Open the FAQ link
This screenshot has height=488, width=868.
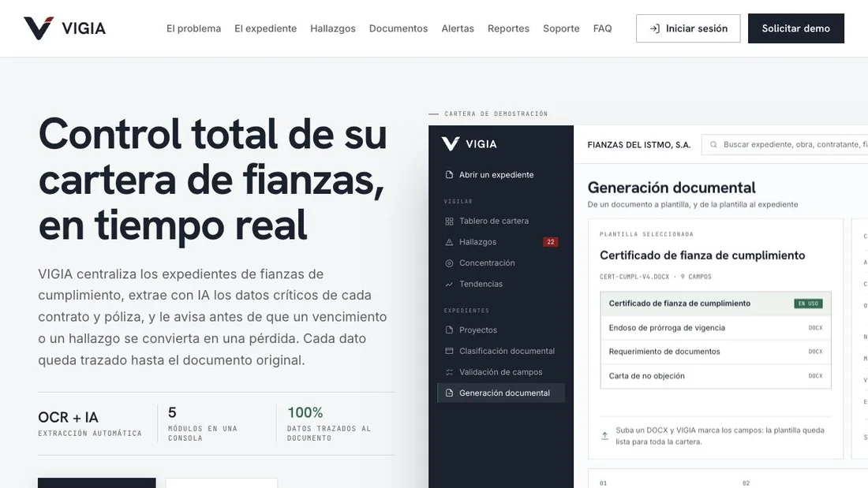(602, 28)
